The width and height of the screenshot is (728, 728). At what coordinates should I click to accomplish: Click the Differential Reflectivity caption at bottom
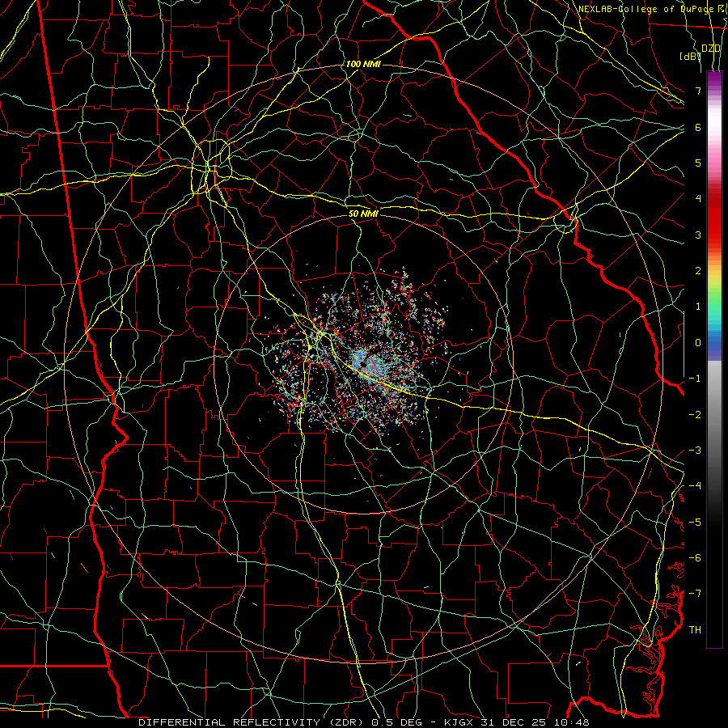tap(364, 722)
